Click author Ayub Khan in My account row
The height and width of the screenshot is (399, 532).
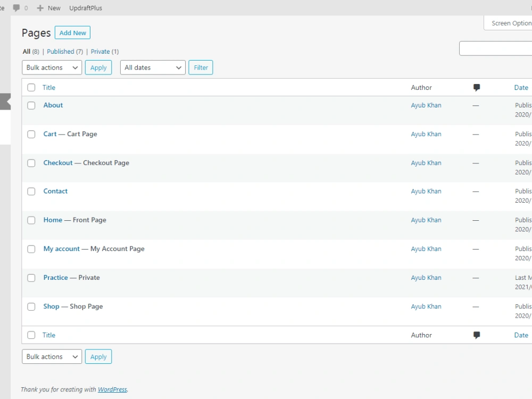click(426, 248)
